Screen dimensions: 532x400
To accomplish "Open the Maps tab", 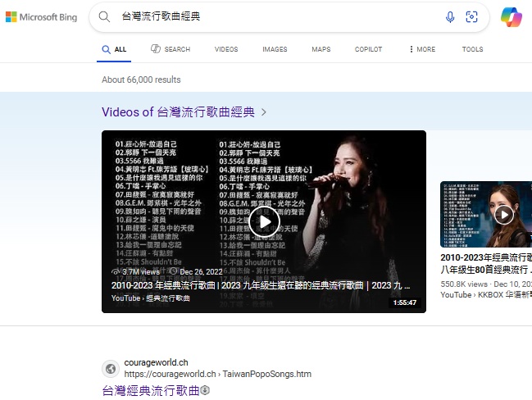I will pos(321,49).
